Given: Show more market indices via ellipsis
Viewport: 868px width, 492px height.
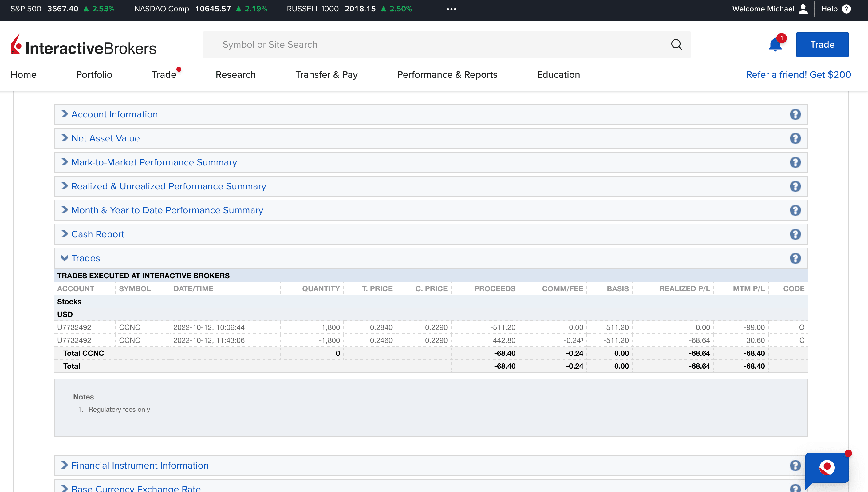Looking at the screenshot, I should pyautogui.click(x=451, y=9).
